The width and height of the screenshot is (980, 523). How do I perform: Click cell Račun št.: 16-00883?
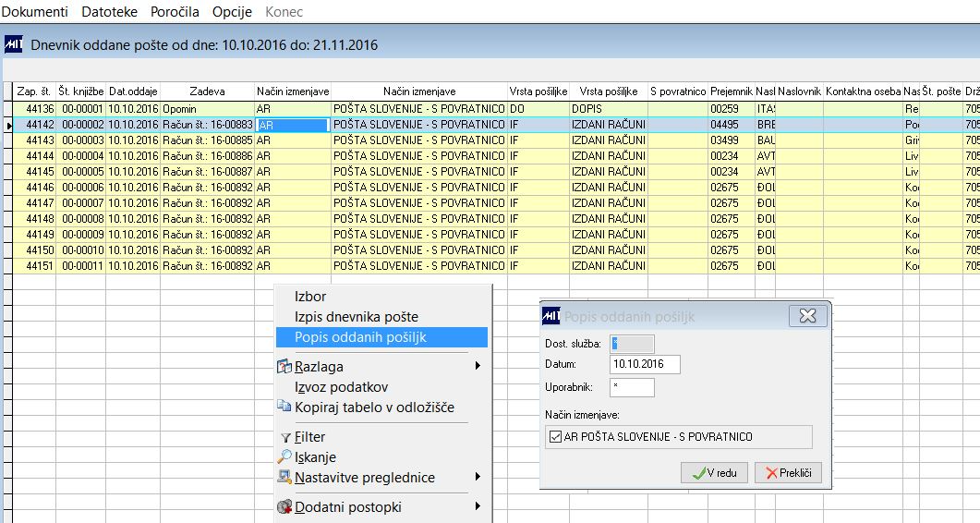[208, 125]
